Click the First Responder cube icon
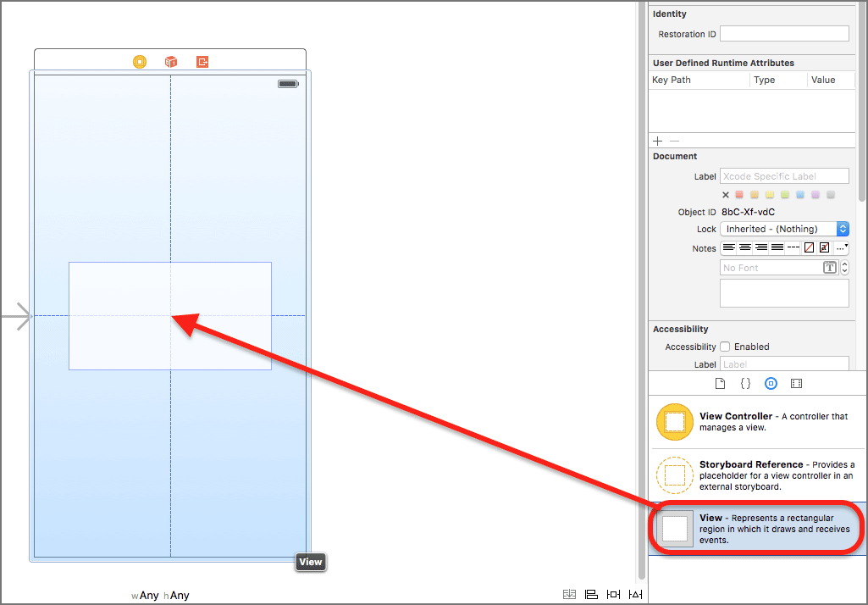Screen dimensions: 868x605 171,62
